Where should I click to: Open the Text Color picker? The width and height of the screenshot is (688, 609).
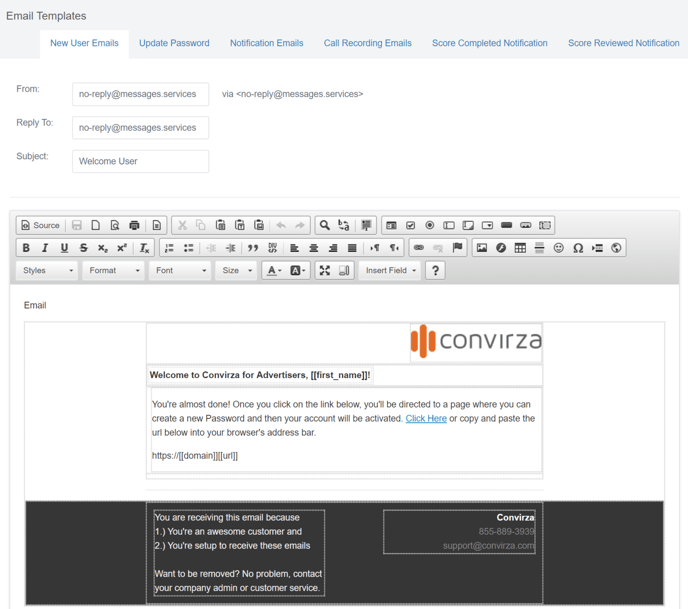pyautogui.click(x=274, y=271)
